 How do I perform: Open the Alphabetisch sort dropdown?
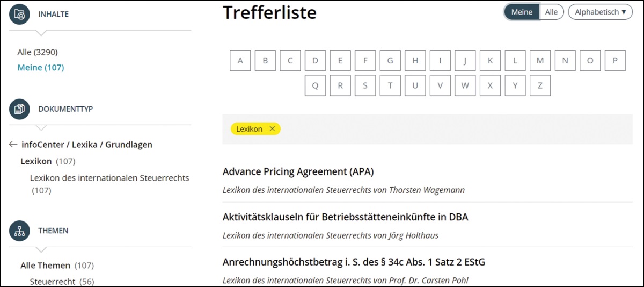coord(600,12)
